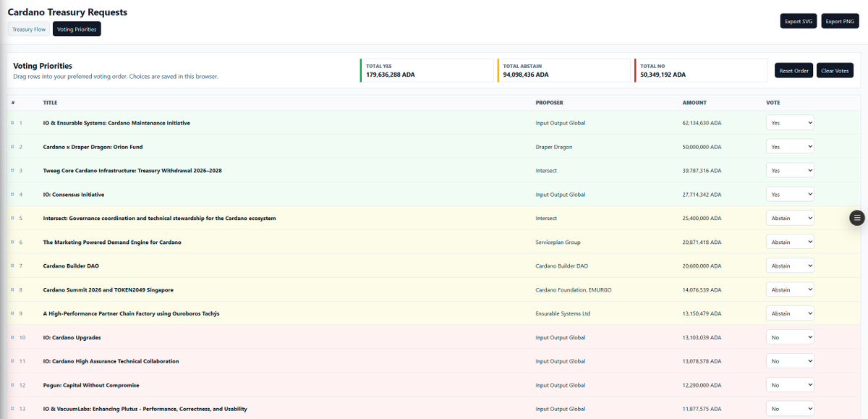
Task: Open vote dropdown for Draper Dragon Orion Fund
Action: (790, 147)
